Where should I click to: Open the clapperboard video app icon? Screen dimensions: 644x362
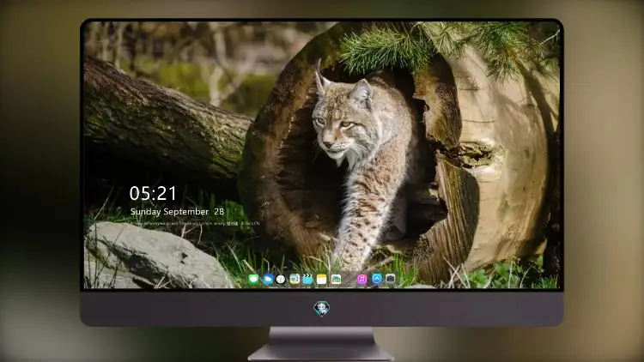click(x=307, y=279)
